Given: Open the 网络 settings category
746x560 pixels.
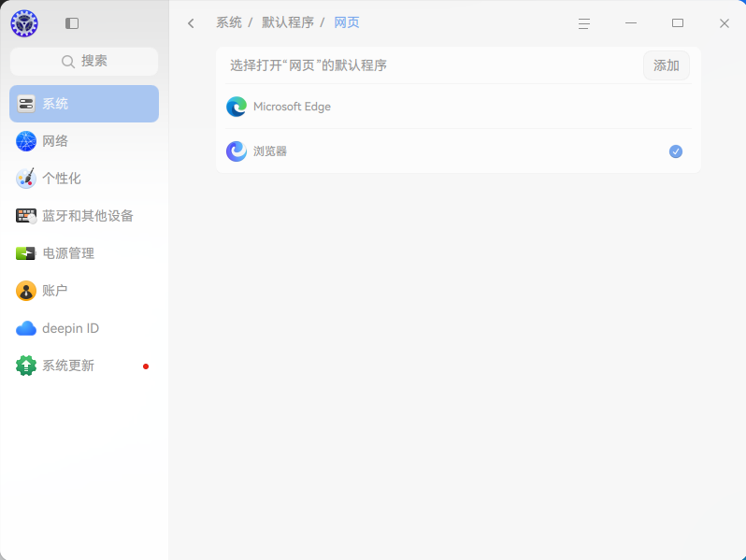Looking at the screenshot, I should 84,141.
